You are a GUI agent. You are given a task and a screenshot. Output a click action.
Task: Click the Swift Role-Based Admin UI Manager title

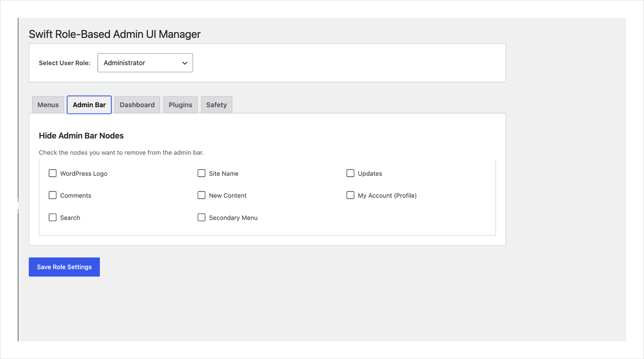pos(114,34)
